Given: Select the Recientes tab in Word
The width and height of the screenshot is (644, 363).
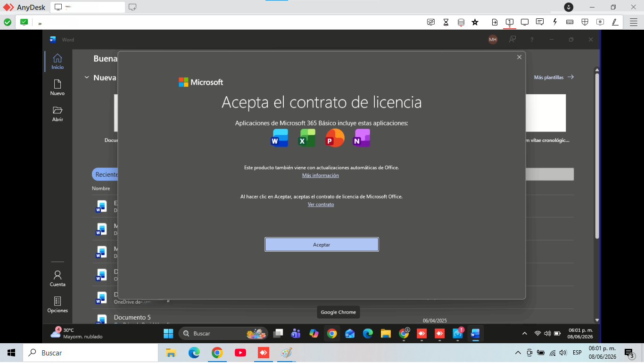Looking at the screenshot, I should (x=106, y=174).
